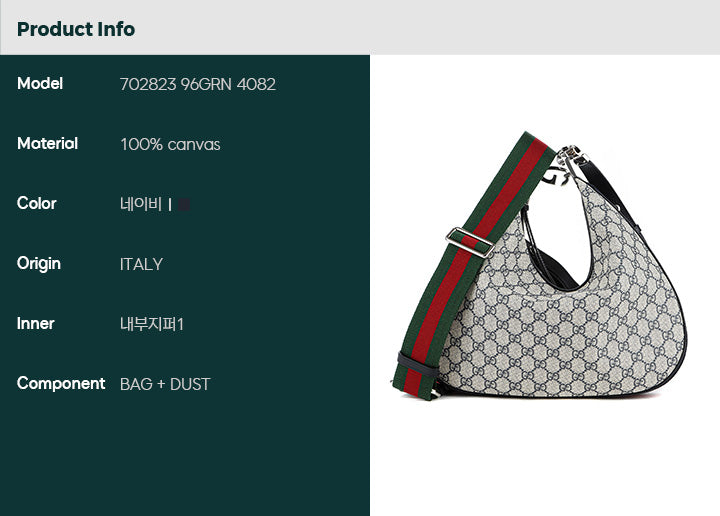This screenshot has width=720, height=516.
Task: Click the ITALY origin value
Action: [x=141, y=264]
